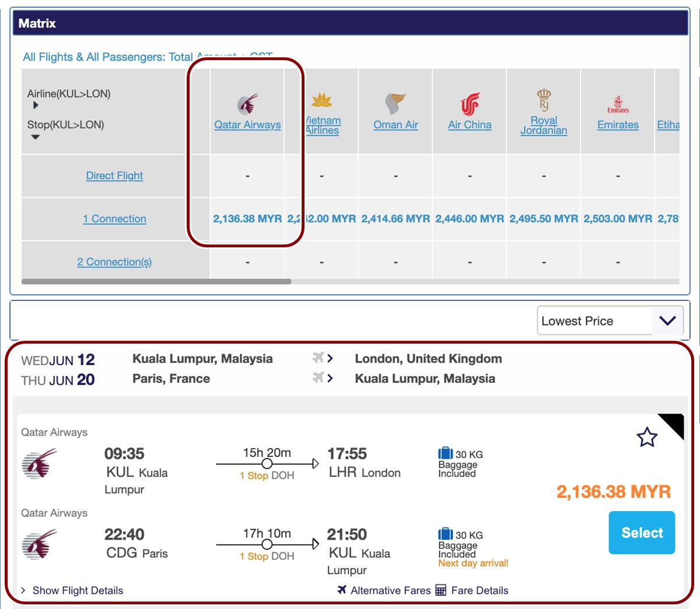Viewport: 700px width, 609px height.
Task: Click the Oman Air logo icon
Action: (x=395, y=103)
